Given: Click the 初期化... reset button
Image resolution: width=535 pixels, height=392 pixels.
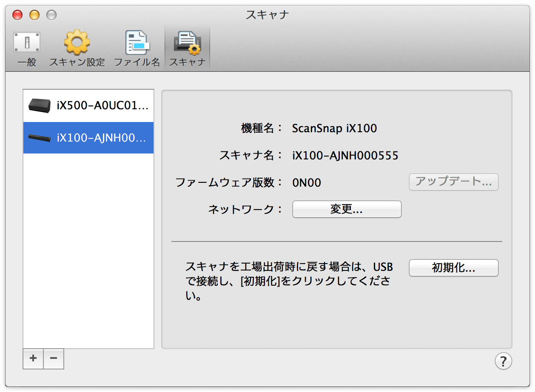Looking at the screenshot, I should (x=453, y=268).
